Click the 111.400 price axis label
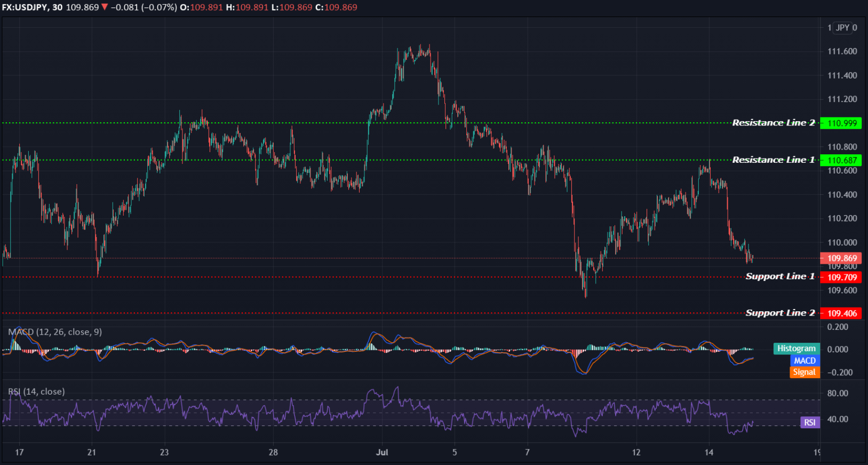The width and height of the screenshot is (868, 465). coord(842,75)
